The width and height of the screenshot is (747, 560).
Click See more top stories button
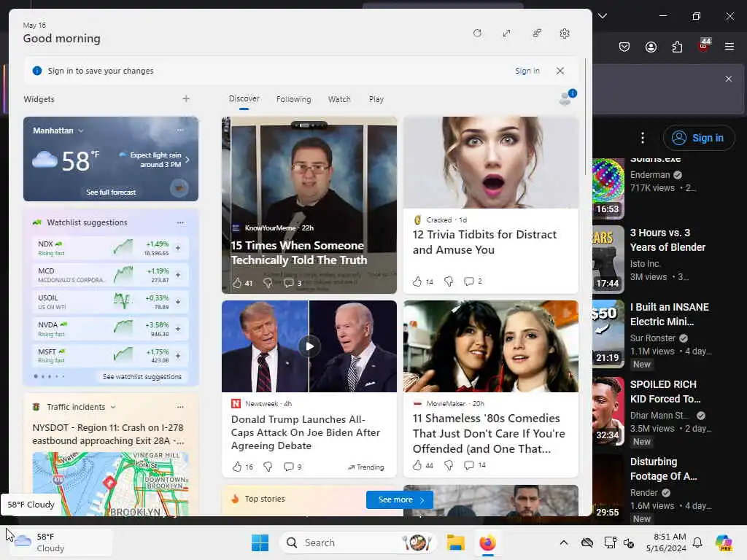pos(400,499)
